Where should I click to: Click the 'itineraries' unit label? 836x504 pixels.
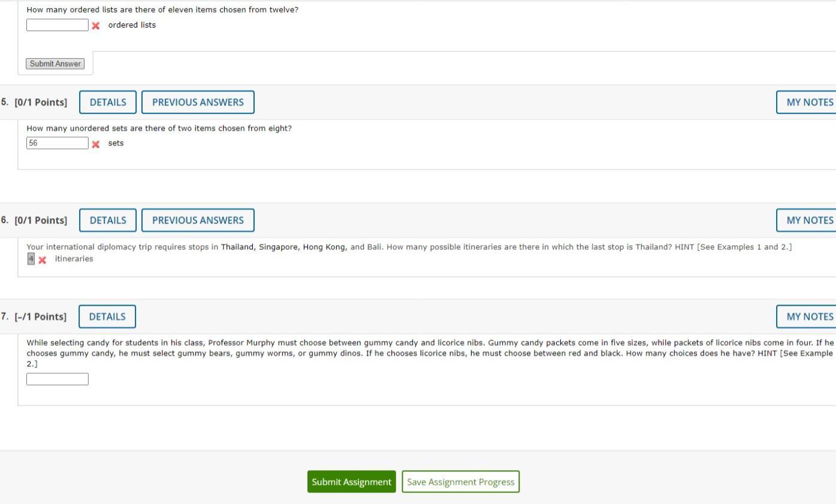pos(74,259)
